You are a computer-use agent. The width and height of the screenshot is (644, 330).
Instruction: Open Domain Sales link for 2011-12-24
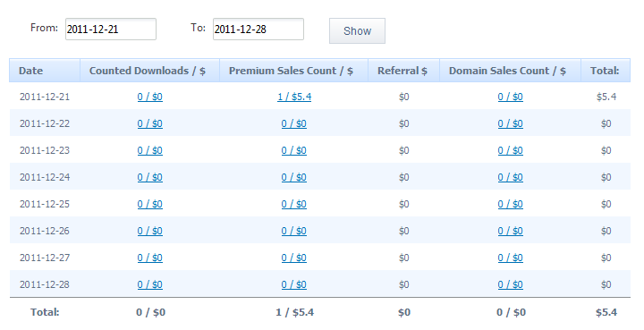pos(511,177)
